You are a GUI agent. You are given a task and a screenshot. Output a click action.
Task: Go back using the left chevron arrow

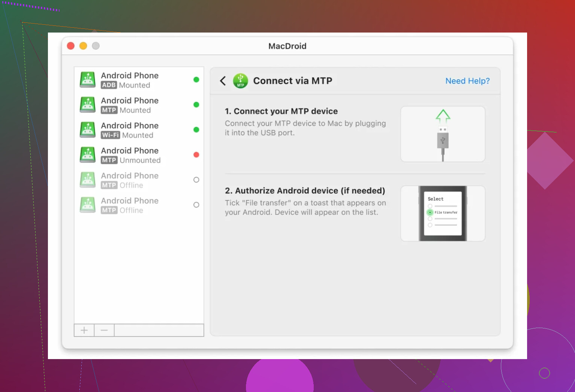tap(223, 81)
